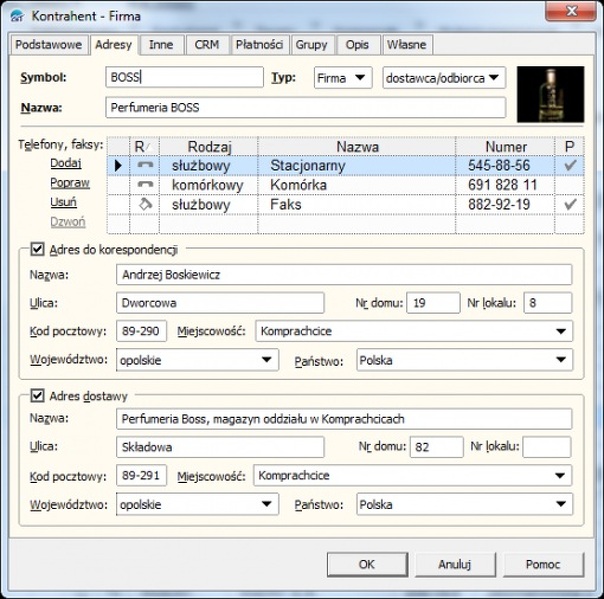Viewport: 604px width, 599px height.
Task: Toggle the Adres dostawy checkbox
Action: [38, 396]
